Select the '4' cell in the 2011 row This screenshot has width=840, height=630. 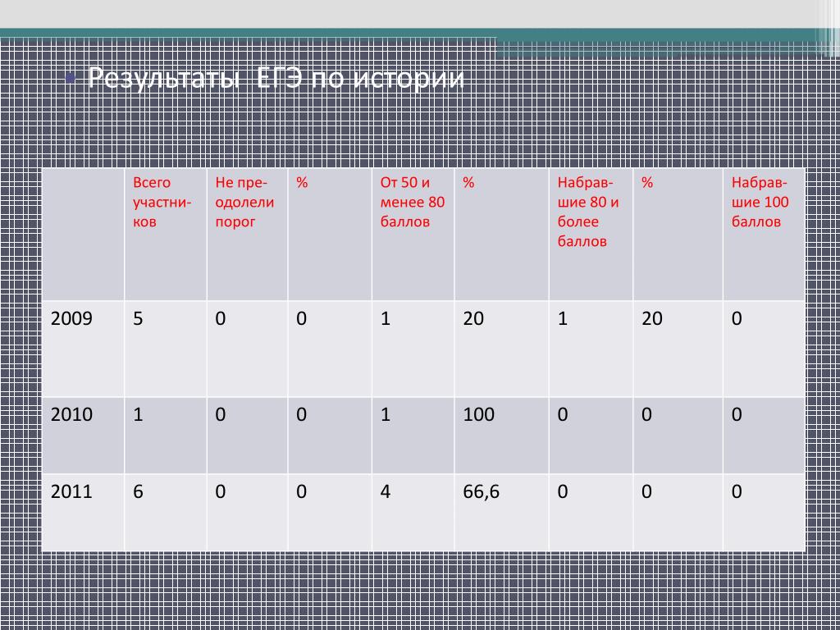pyautogui.click(x=413, y=512)
